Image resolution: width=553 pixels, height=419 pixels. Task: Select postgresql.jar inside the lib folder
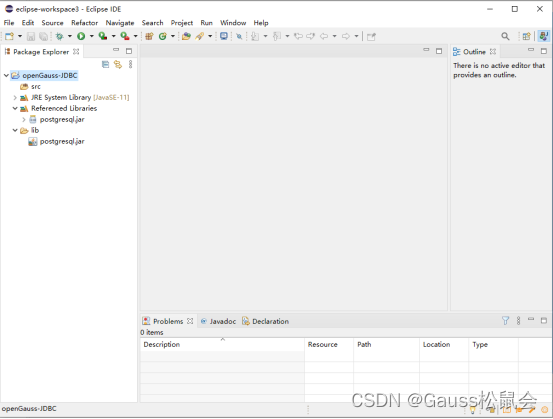click(56, 141)
